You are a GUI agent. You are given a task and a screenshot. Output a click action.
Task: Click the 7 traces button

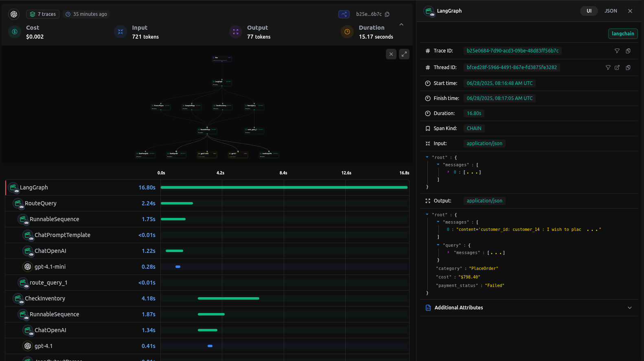click(43, 14)
